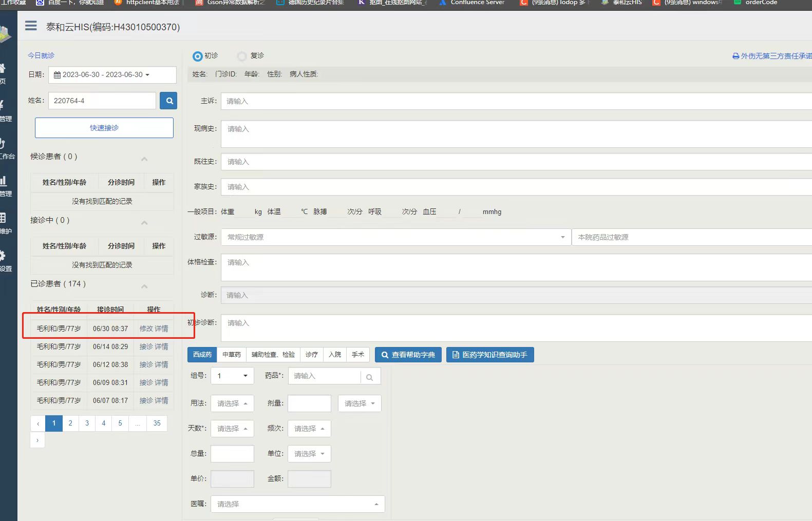812x521 pixels.
Task: Click the 快速接诊 button
Action: (x=104, y=128)
